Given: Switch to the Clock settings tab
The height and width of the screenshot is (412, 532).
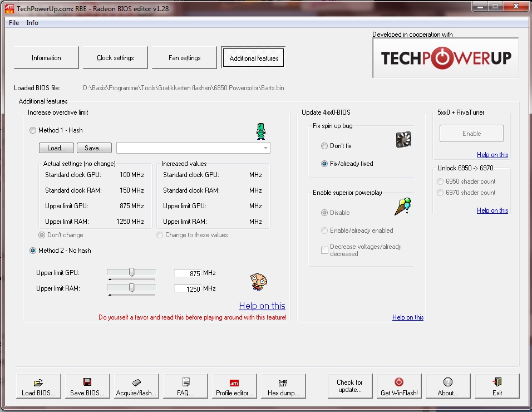Looking at the screenshot, I should pos(115,58).
